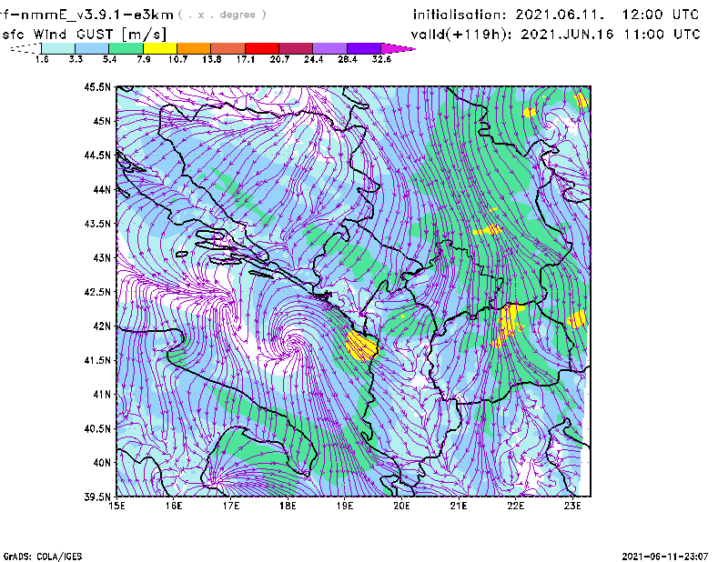Click the 18E longitude label
The height and width of the screenshot is (562, 728).
coord(288,506)
